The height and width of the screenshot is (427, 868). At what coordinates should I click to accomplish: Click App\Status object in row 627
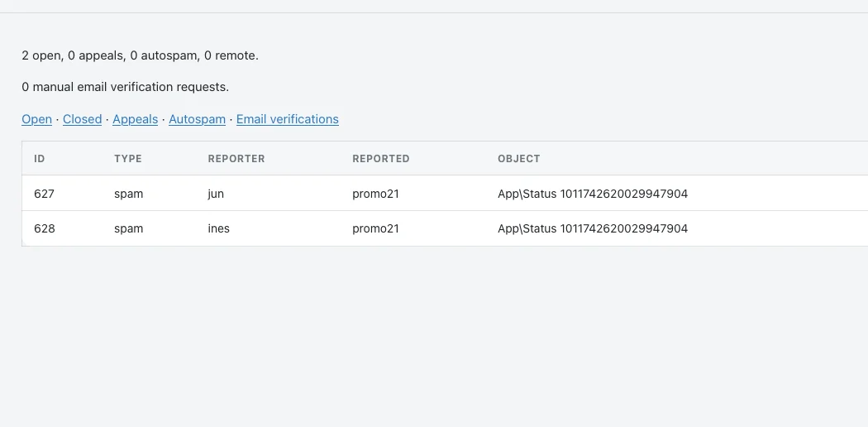coord(593,194)
